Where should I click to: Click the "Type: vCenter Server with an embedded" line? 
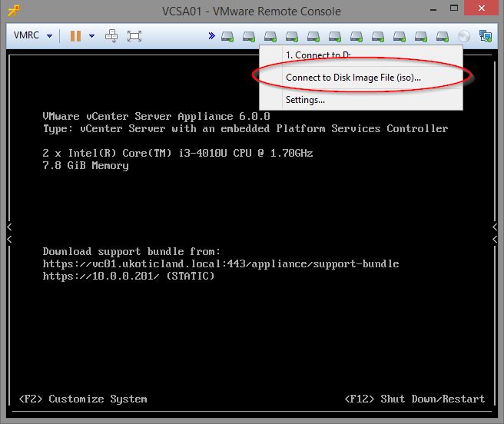coord(245,129)
